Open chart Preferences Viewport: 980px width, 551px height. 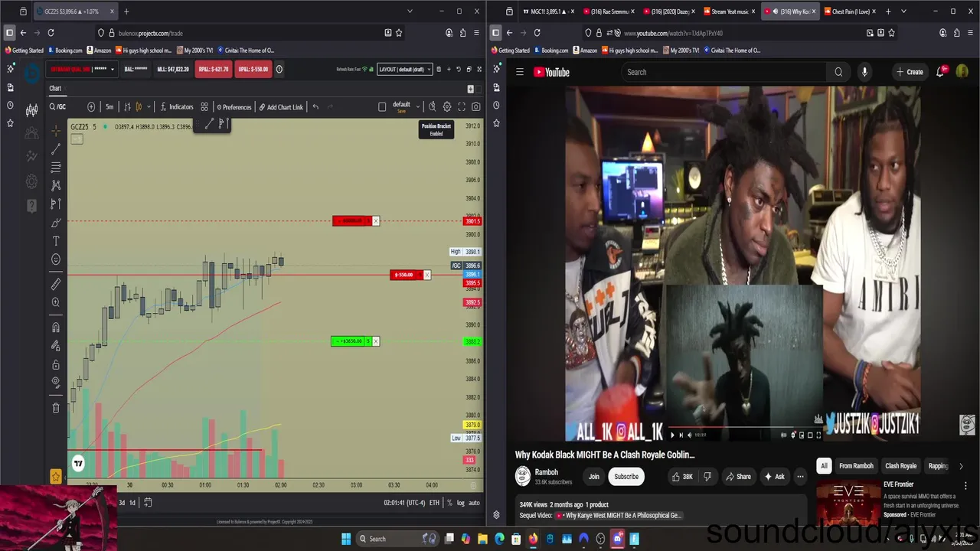(x=234, y=107)
